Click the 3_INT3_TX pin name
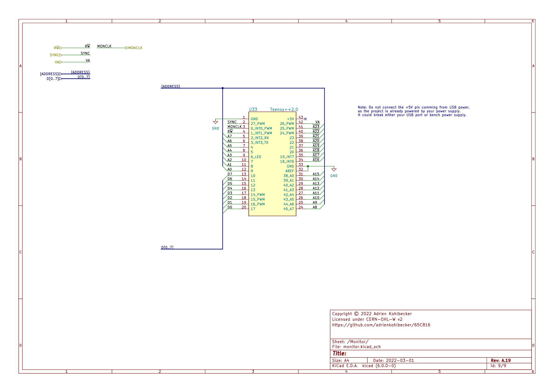 point(259,143)
